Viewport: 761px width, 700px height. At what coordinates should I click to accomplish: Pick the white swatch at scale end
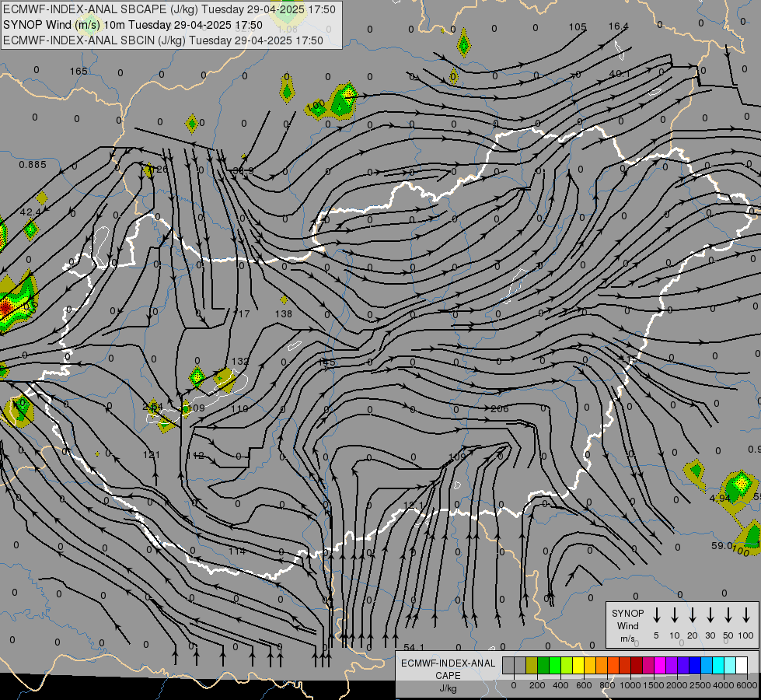741,666
